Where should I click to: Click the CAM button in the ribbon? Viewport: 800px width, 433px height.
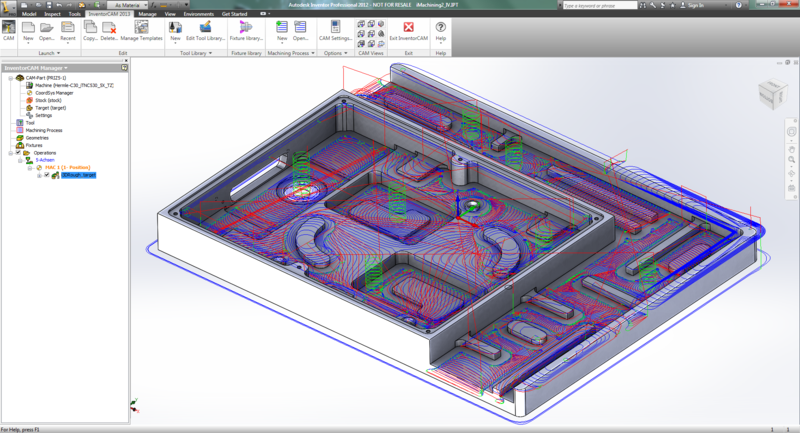pos(9,31)
